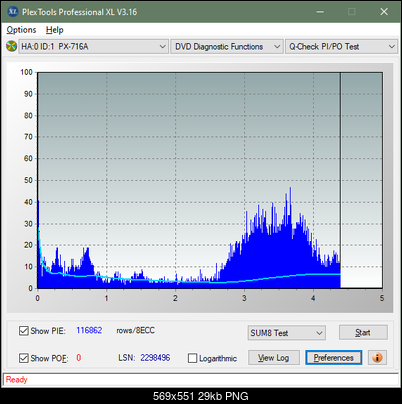Click the disc icon beside the drive selector
Screen dimensions: 402x404
[x=11, y=46]
